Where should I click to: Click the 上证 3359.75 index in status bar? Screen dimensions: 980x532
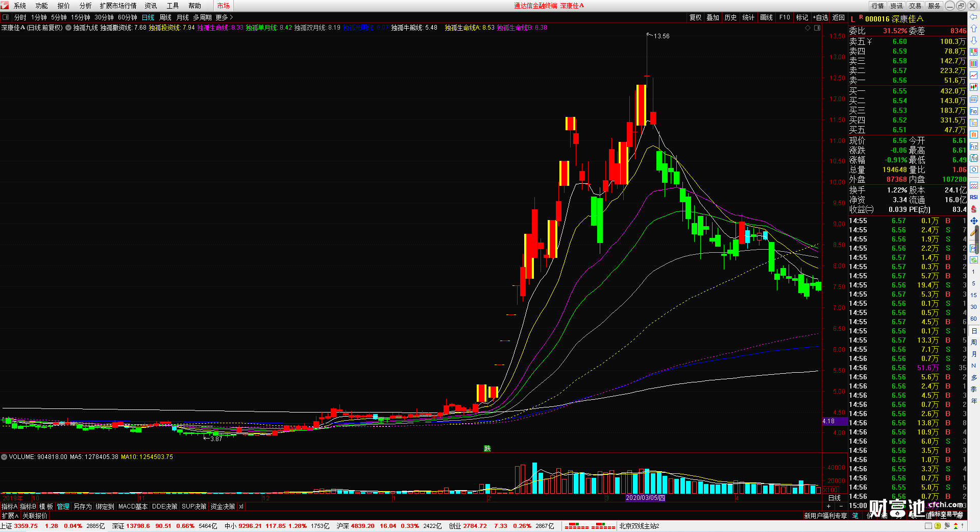pyautogui.click(x=19, y=526)
